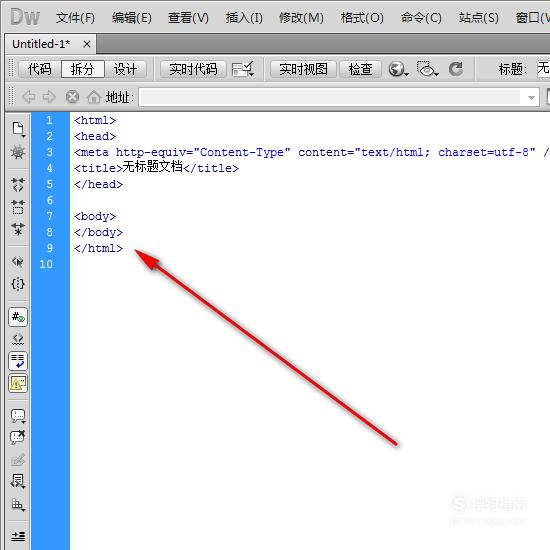Image resolution: width=550 pixels, height=550 pixels.
Task: Enable 实时视图 live view
Action: [303, 69]
